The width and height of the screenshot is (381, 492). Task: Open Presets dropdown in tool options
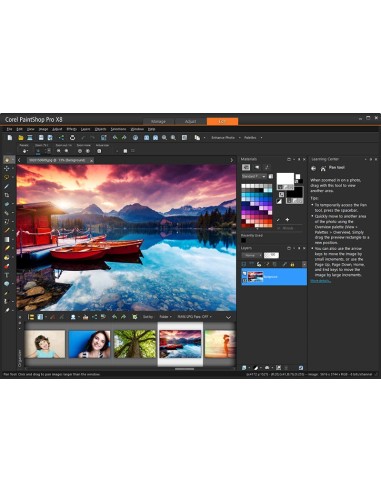pyautogui.click(x=24, y=151)
